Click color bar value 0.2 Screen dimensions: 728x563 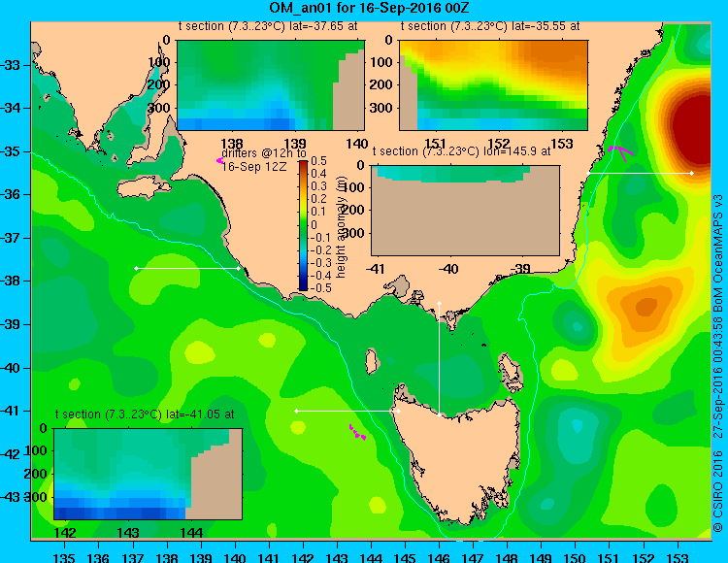click(318, 199)
